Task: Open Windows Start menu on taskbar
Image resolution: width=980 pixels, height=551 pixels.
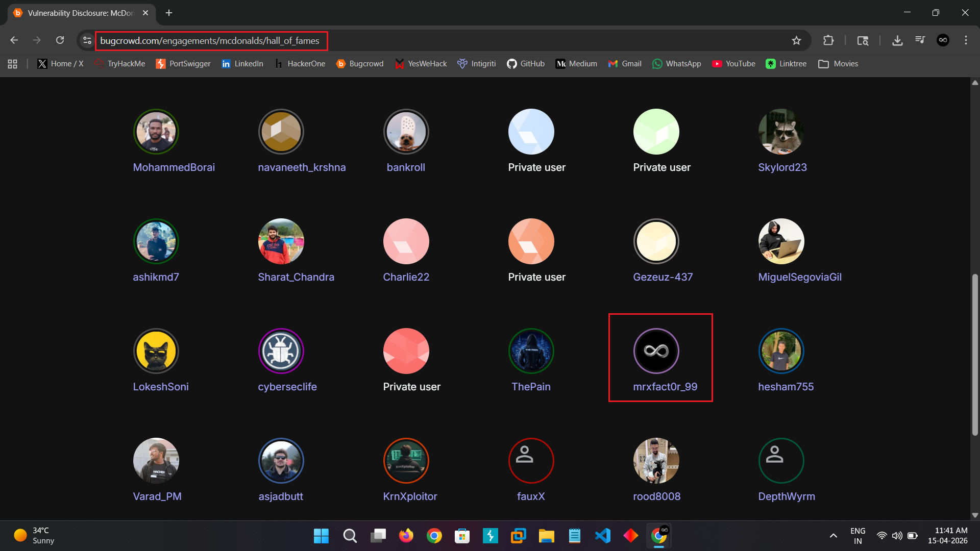Action: [321, 536]
